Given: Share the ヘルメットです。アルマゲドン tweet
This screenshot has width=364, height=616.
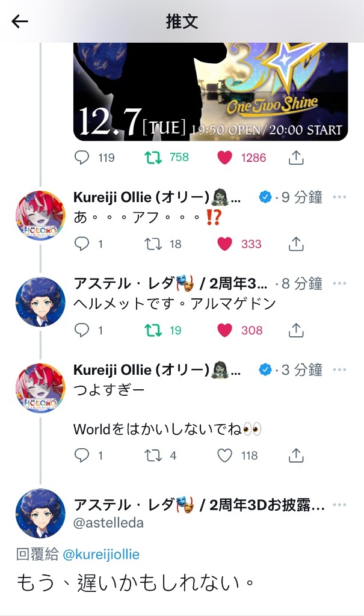Looking at the screenshot, I should 296,330.
